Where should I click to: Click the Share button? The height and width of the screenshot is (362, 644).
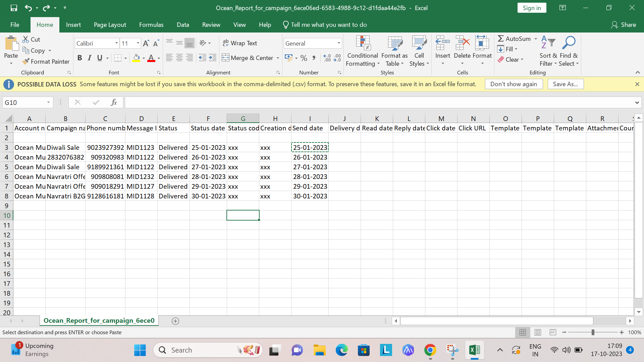[x=624, y=25]
